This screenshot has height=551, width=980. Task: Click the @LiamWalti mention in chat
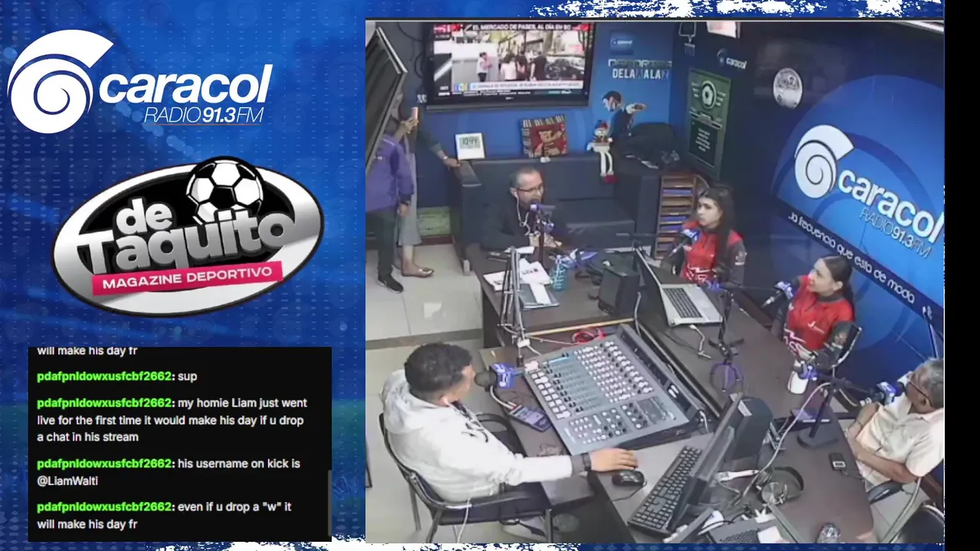67,481
